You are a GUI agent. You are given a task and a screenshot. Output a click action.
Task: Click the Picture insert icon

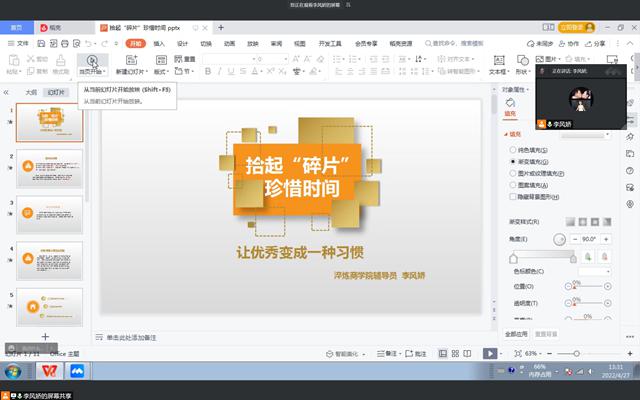click(540, 59)
